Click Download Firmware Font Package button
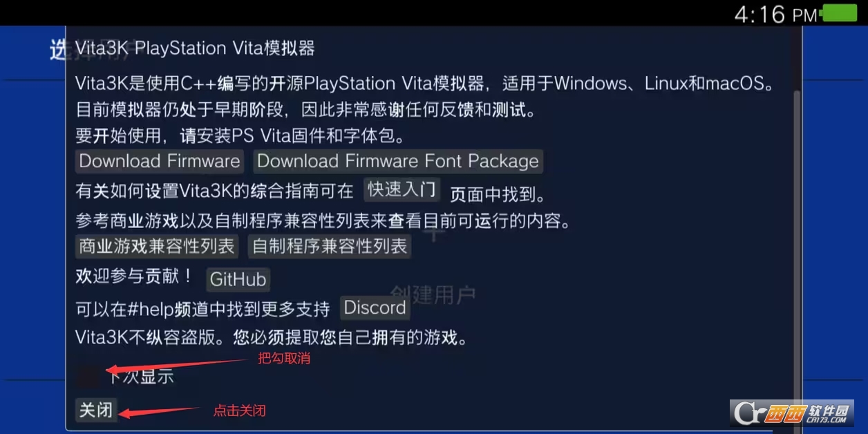This screenshot has width=868, height=434. [398, 161]
